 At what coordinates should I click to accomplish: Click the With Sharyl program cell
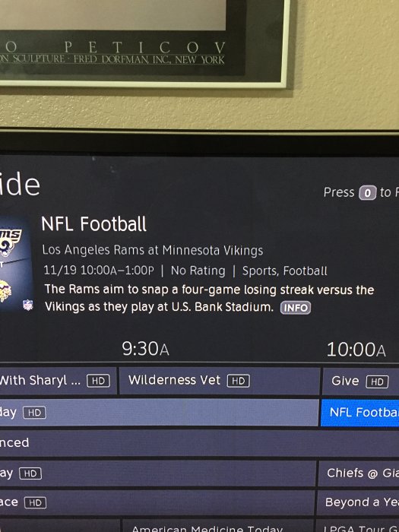(58, 381)
